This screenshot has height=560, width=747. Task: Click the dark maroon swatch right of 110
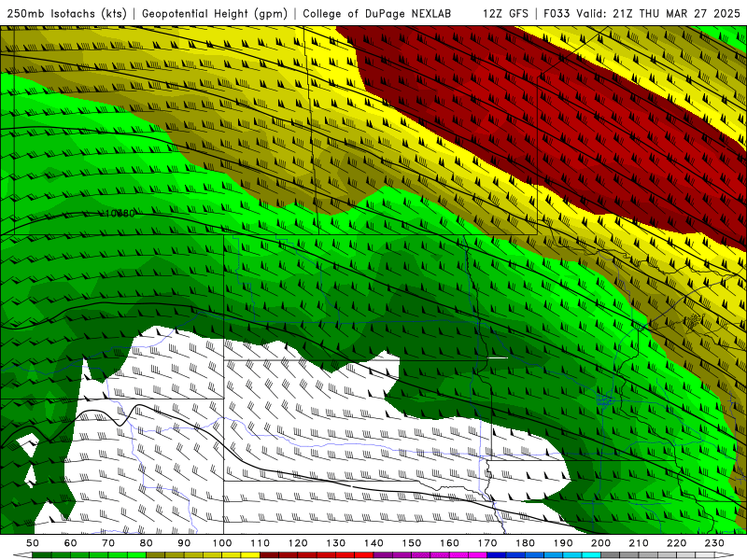tap(269, 554)
